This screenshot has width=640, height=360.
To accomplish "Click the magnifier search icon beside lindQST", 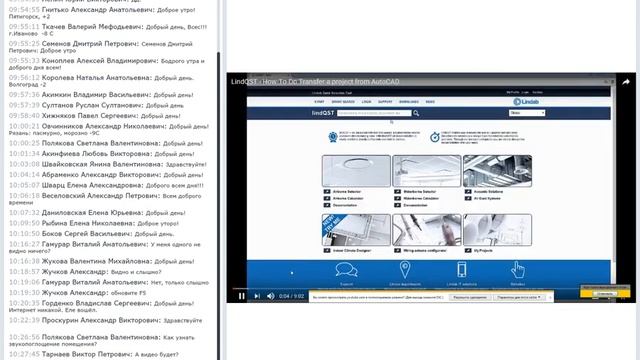I will 416,113.
